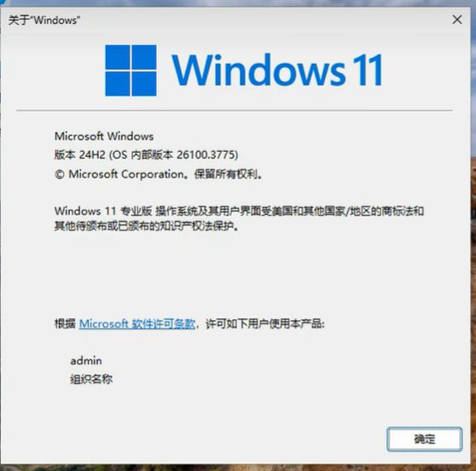Viewport: 476px width, 471px height.
Task: Click the 关于"Windows" title bar text
Action: point(44,20)
